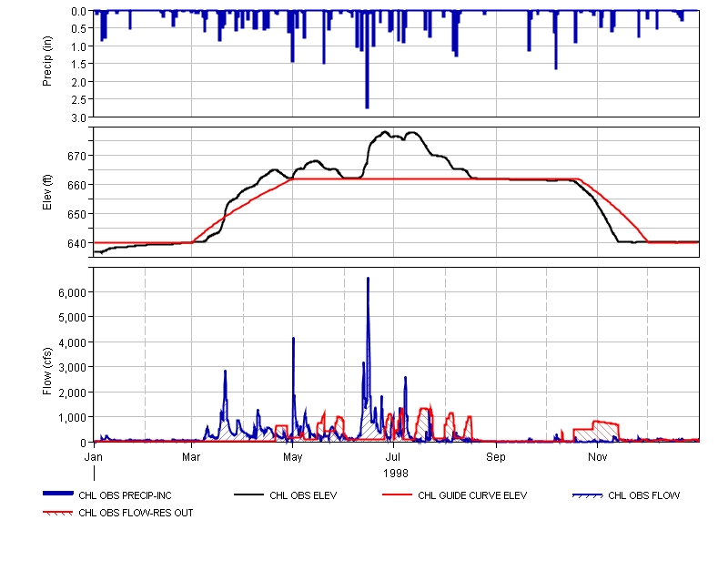Select the CHL OBS FLOW legend label
This screenshot has width=728, height=571.
[x=643, y=496]
